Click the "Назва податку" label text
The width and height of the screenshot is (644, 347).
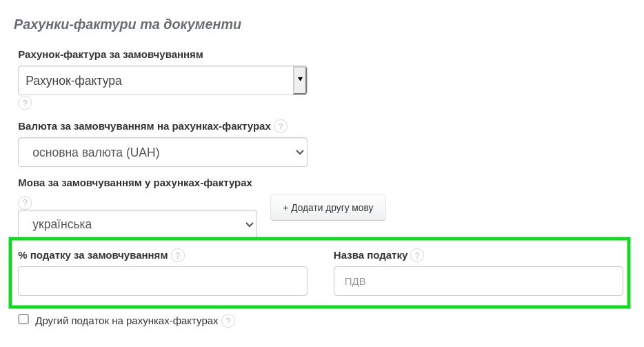[x=370, y=255]
